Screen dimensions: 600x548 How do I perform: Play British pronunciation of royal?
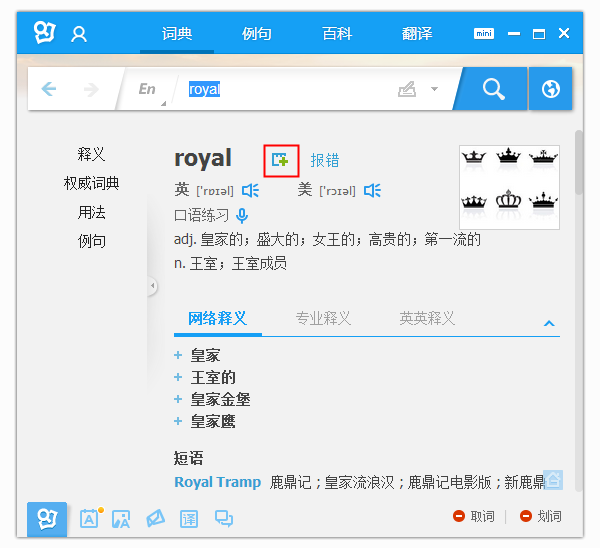(x=250, y=190)
